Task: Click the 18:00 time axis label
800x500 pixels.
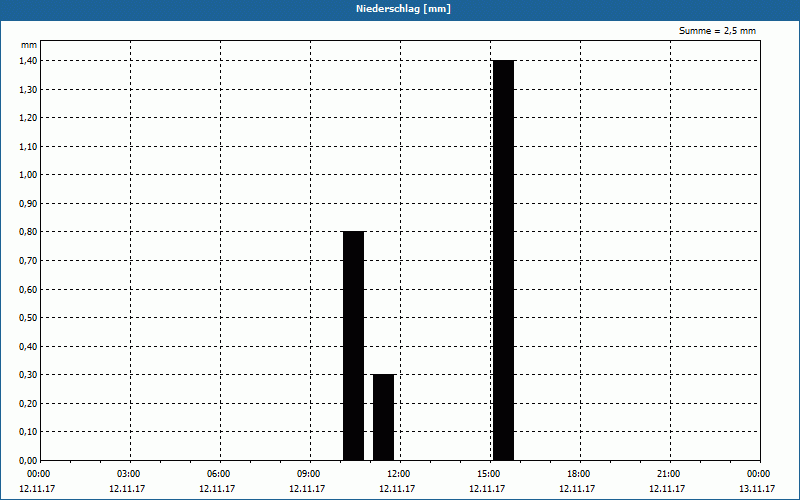Action: coord(580,474)
